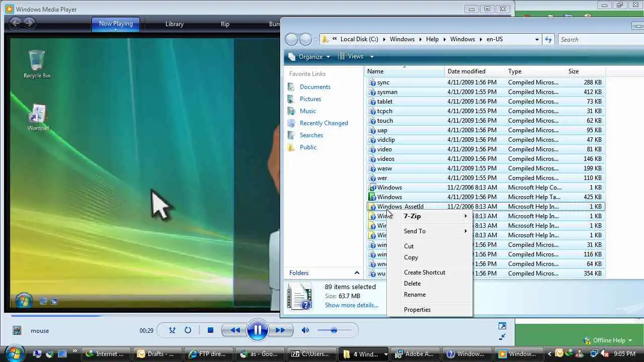Open the Organize menu dropdown
The height and width of the screenshot is (362, 644).
309,57
